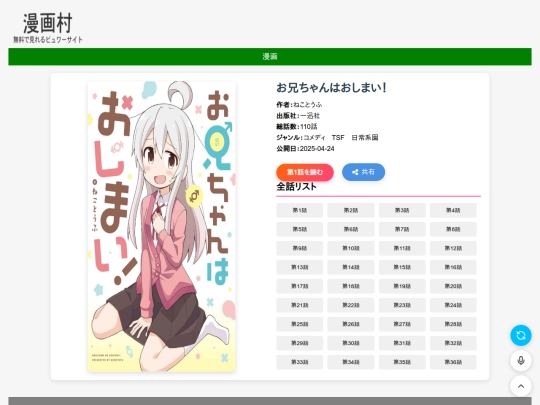Image resolution: width=540 pixels, height=405 pixels.
Task: Open chapter 第18話
Action: pyautogui.click(x=351, y=286)
